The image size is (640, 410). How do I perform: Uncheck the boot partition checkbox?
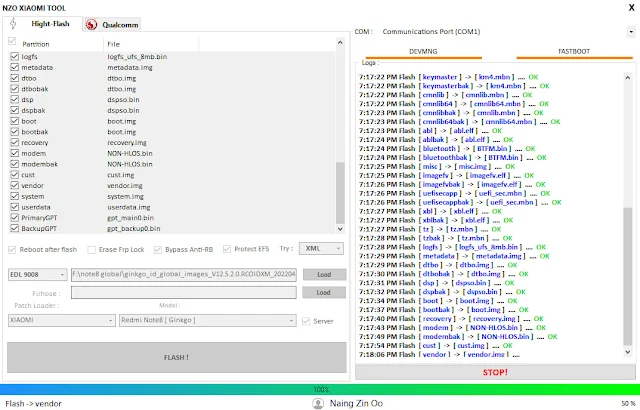tap(15, 121)
